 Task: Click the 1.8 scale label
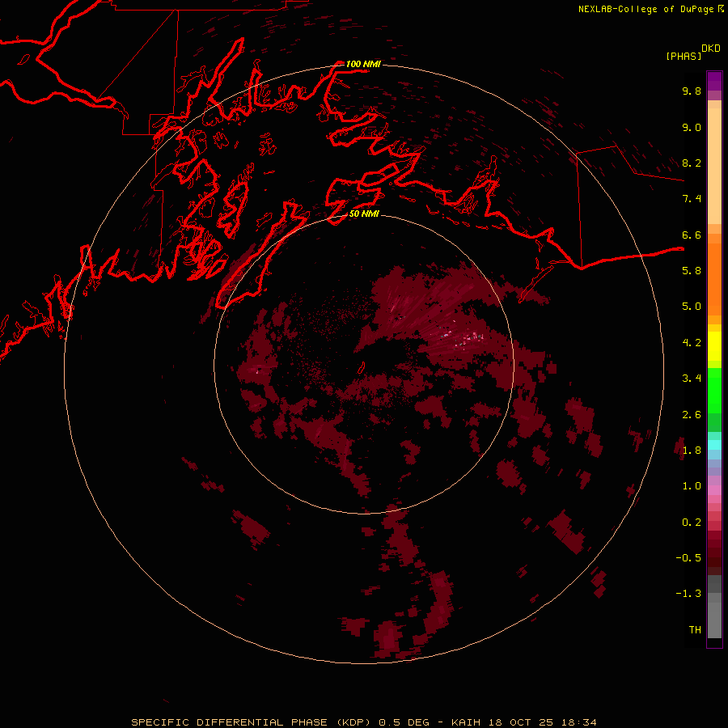[x=692, y=451]
